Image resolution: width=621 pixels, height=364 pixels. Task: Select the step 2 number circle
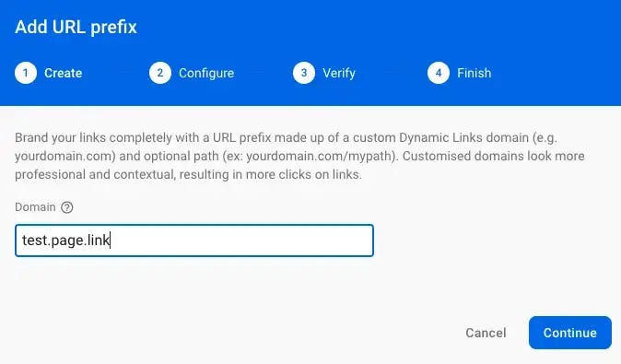[160, 73]
